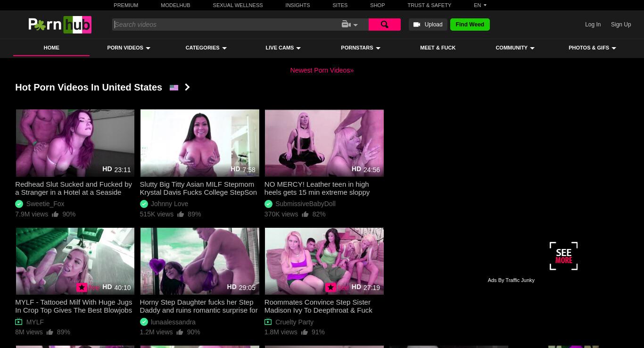Click the United States flag icon

pyautogui.click(x=174, y=87)
